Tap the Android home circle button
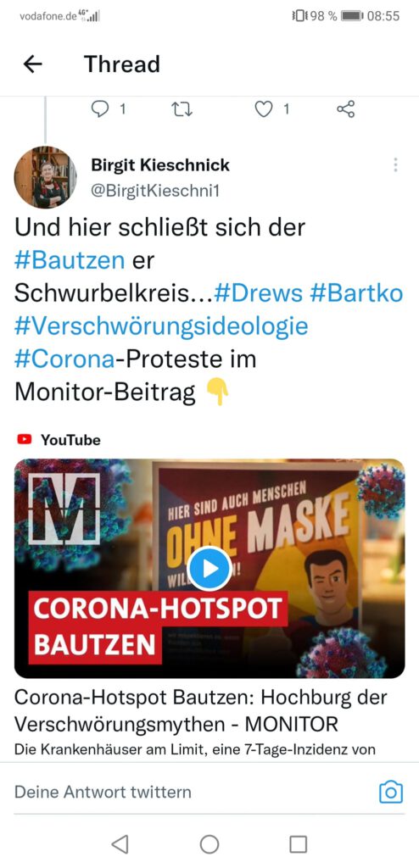 [x=209, y=844]
